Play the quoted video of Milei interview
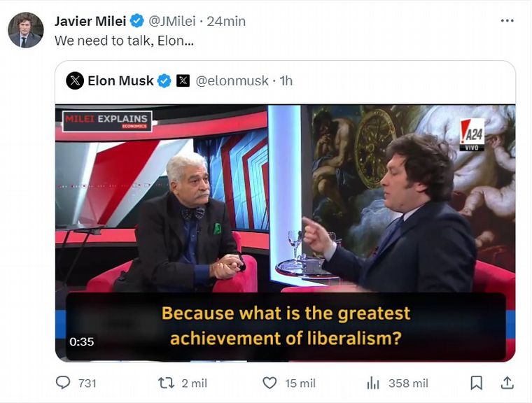 coord(286,233)
